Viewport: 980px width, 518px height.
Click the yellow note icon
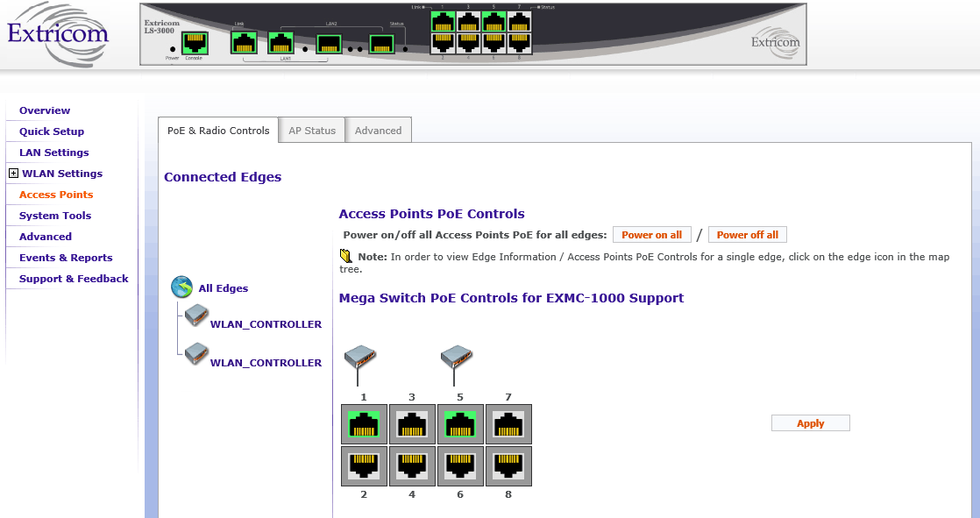[x=346, y=256]
